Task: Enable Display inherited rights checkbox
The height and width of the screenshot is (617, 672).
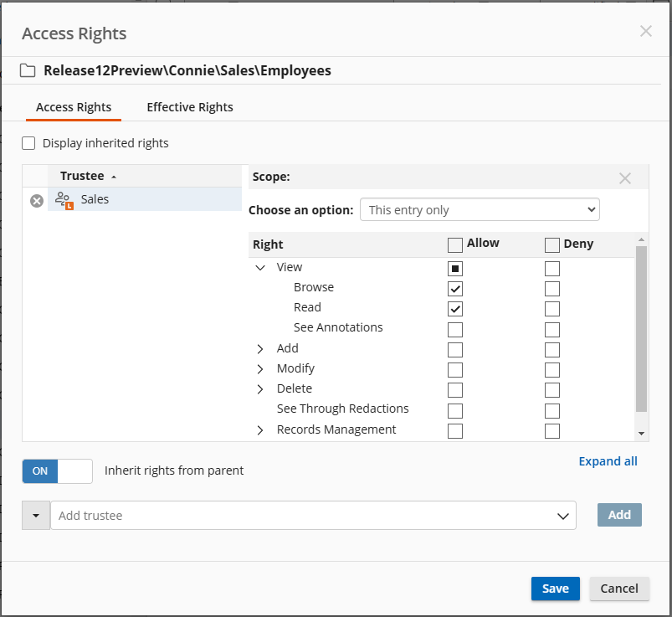Action: tap(29, 143)
